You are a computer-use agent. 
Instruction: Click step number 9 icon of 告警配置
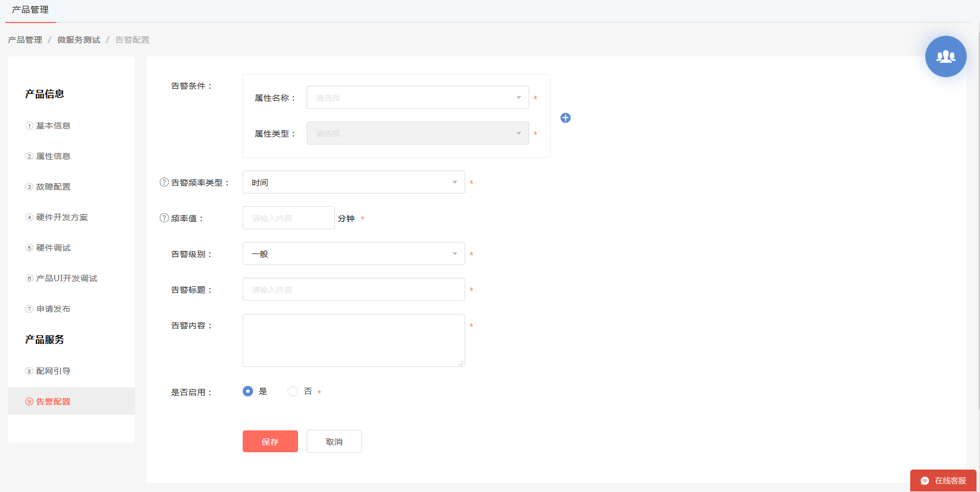pyautogui.click(x=29, y=402)
